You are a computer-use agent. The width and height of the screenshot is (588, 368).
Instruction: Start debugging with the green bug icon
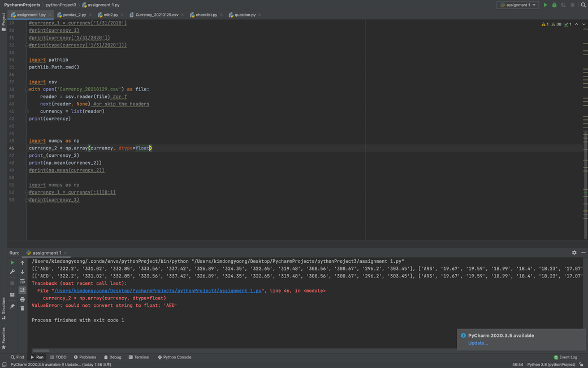pos(554,5)
